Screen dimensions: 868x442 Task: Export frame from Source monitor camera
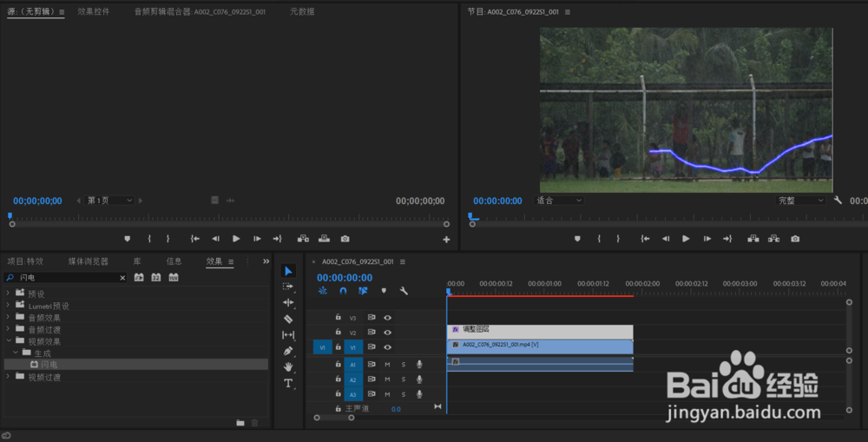(345, 239)
